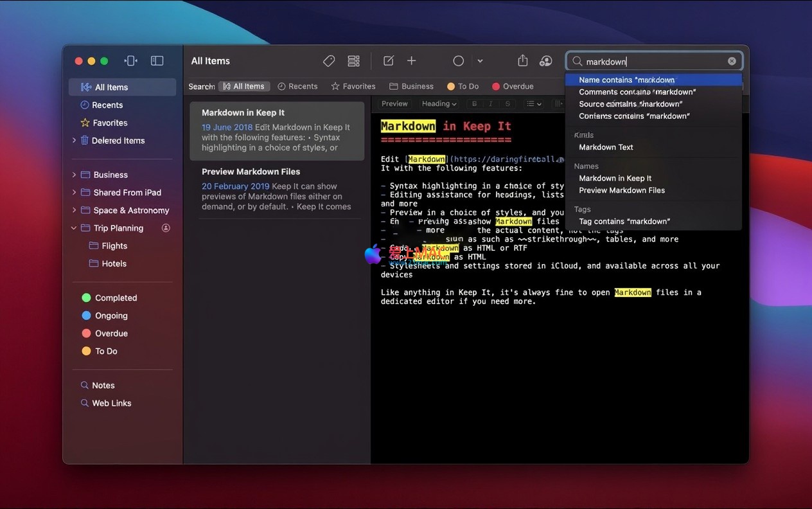Open Web Links saved search
Viewport: 812px width, 509px height.
(111, 404)
